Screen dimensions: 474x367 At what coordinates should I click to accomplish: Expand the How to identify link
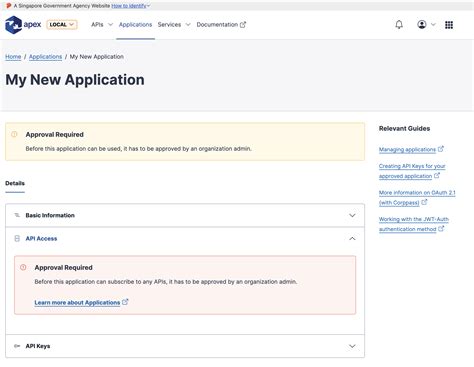[x=130, y=6]
